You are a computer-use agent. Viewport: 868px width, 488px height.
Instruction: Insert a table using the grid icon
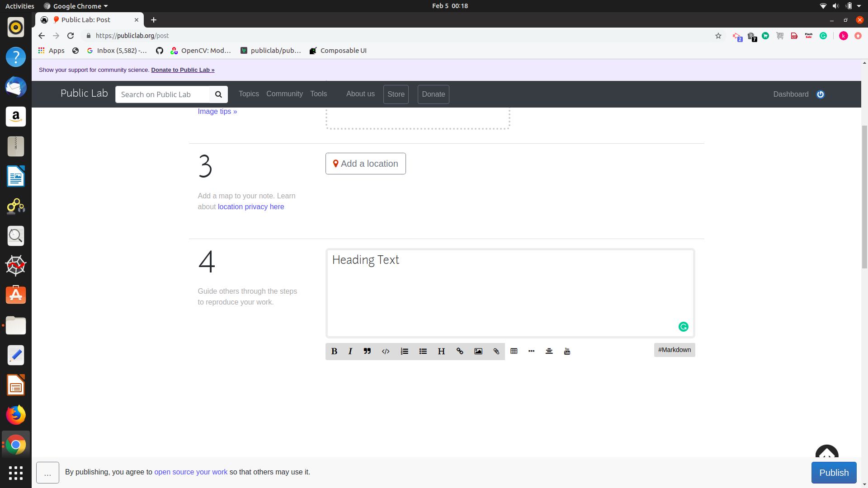(514, 351)
